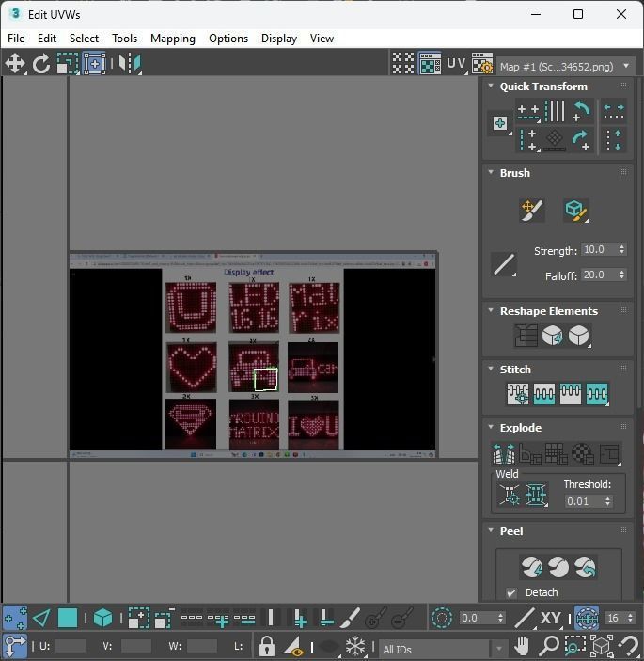Toggle display only selected polygons
The image size is (644, 661).
click(x=293, y=645)
